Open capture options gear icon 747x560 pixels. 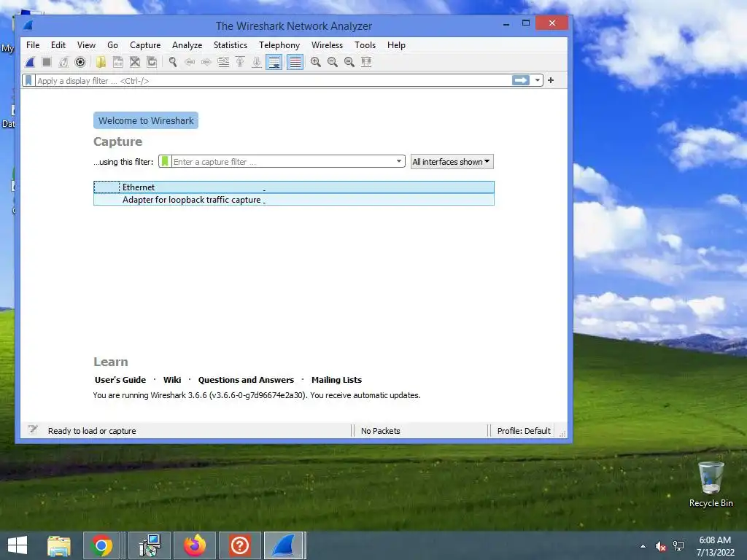point(80,62)
